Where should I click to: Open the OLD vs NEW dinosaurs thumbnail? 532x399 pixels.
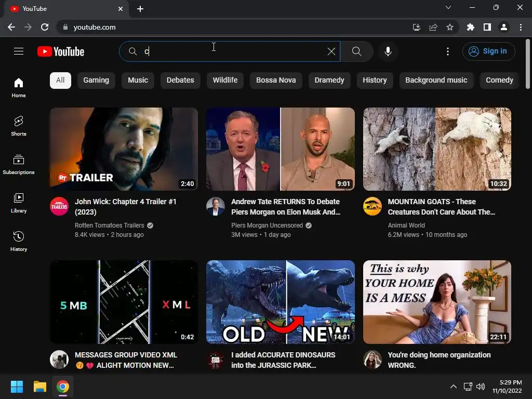(281, 302)
